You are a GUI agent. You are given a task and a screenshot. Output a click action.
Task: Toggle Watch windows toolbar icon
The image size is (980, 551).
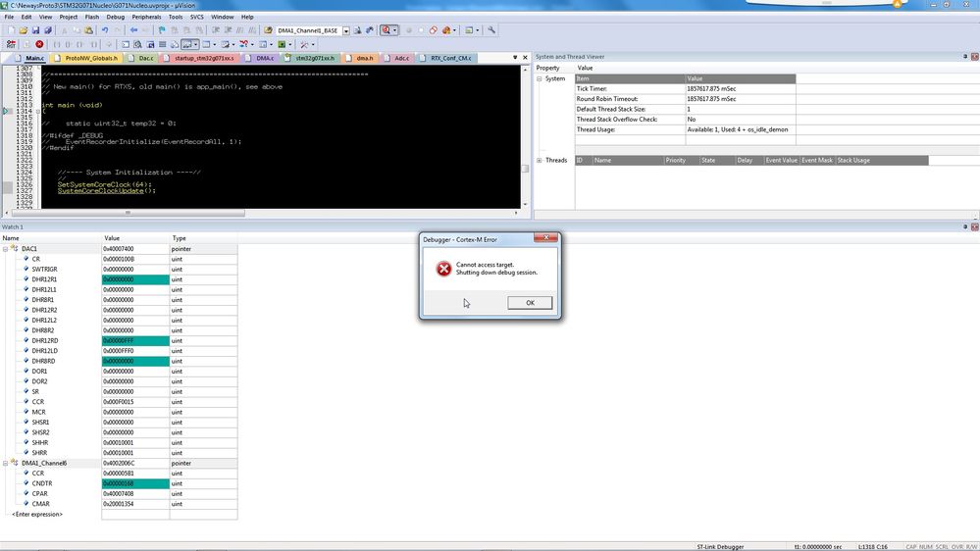click(186, 44)
